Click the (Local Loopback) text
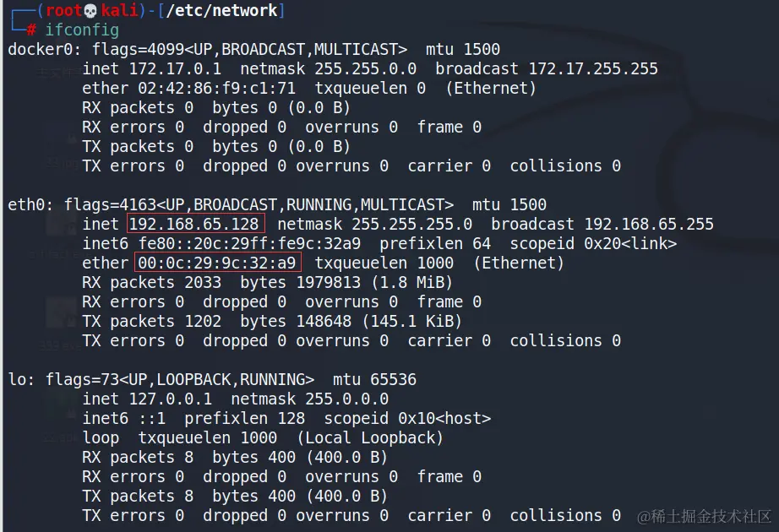 coord(370,437)
